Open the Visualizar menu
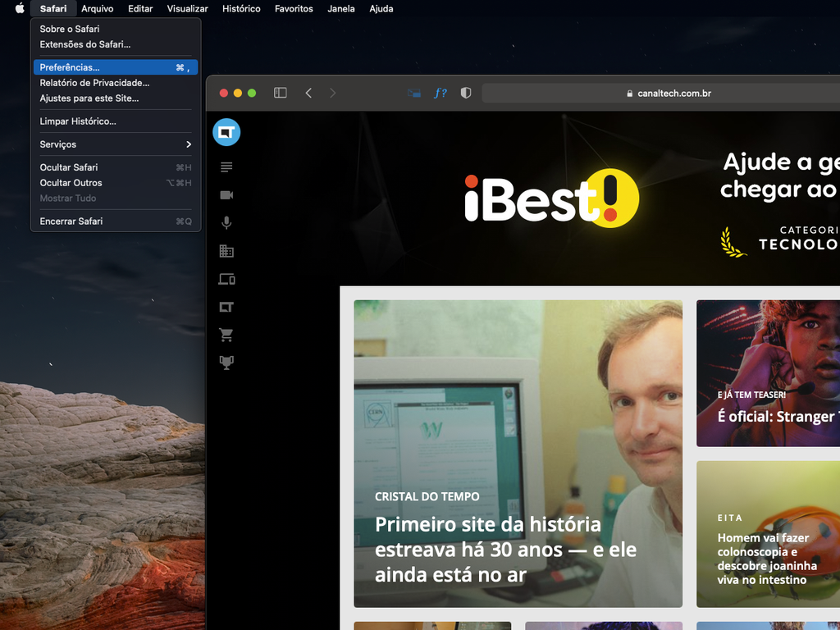Screen dimensions: 840x630 [x=188, y=8]
